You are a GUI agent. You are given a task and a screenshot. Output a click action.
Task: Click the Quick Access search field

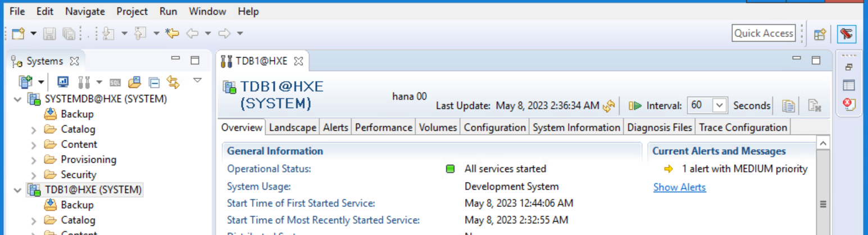764,33
